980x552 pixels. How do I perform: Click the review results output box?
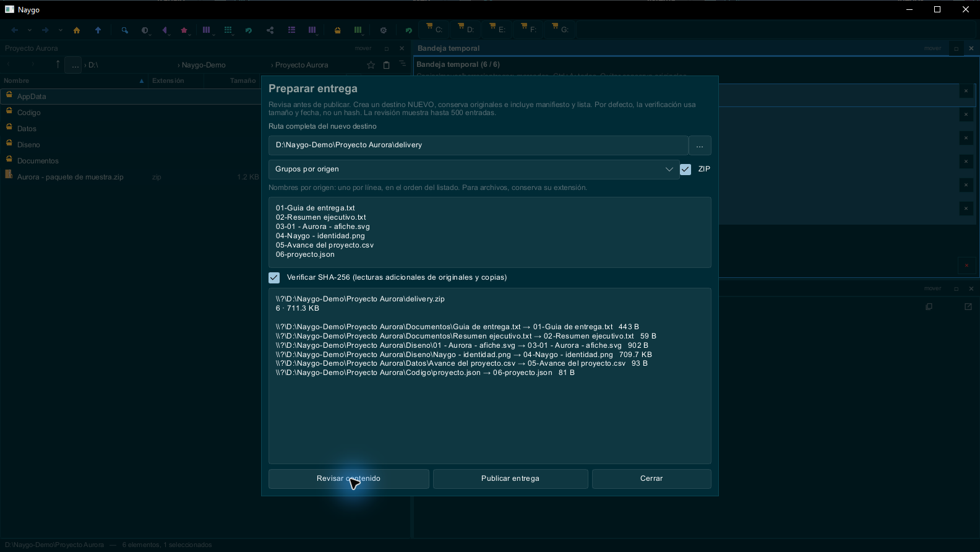[489, 376]
